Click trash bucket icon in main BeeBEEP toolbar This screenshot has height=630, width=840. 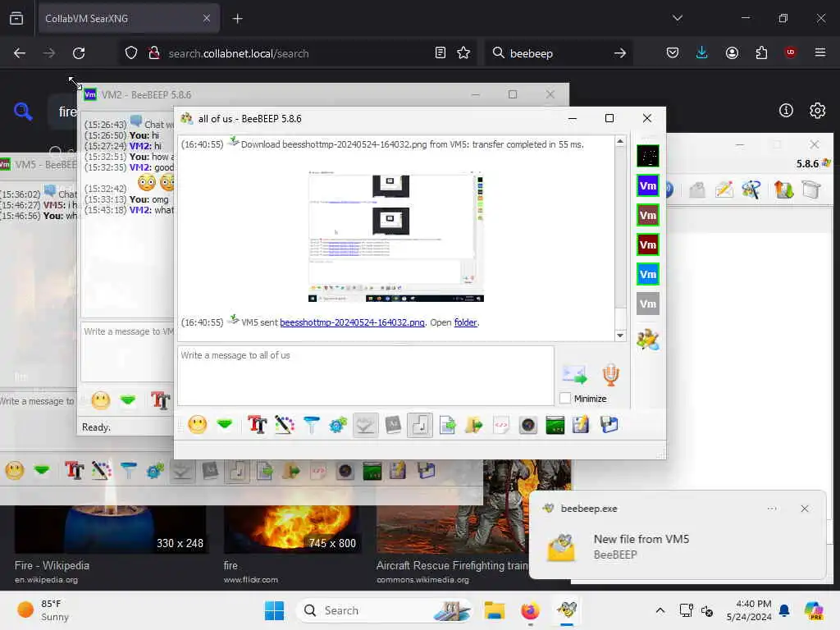click(x=811, y=189)
